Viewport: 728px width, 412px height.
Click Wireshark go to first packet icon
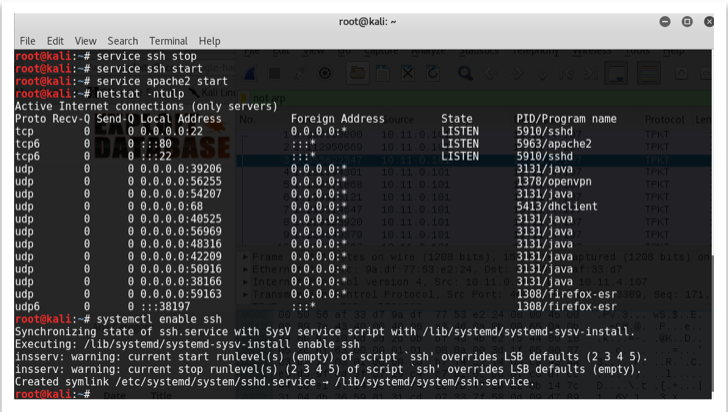(566, 73)
